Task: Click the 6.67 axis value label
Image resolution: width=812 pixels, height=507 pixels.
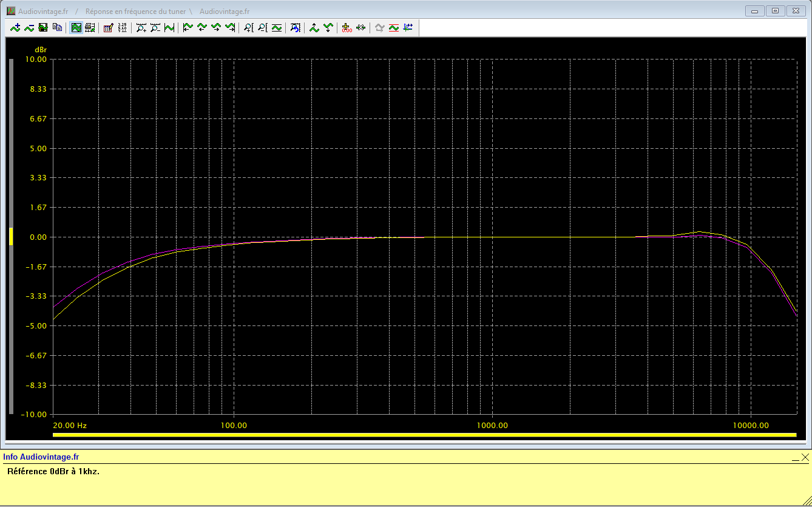Action: pyautogui.click(x=38, y=118)
